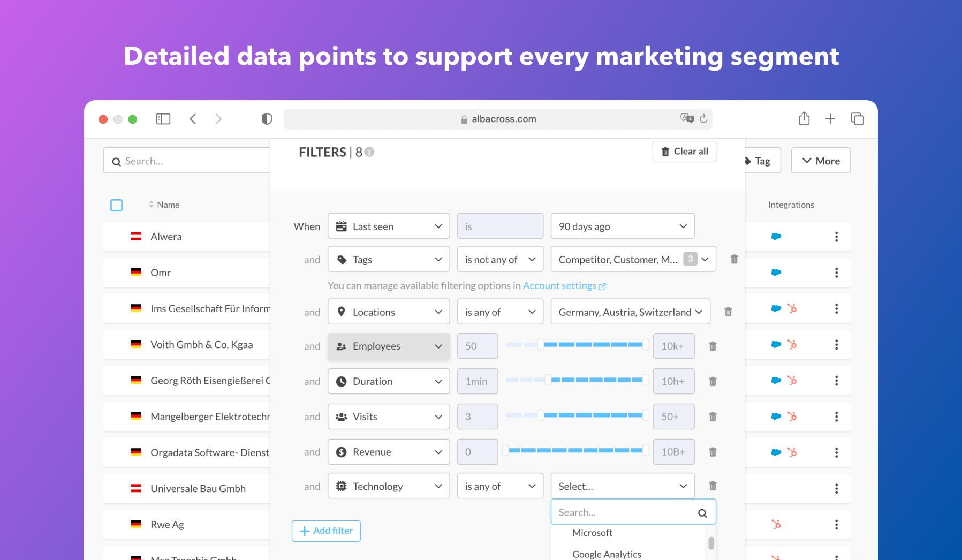Open kebab menu for Alwera row

(836, 237)
